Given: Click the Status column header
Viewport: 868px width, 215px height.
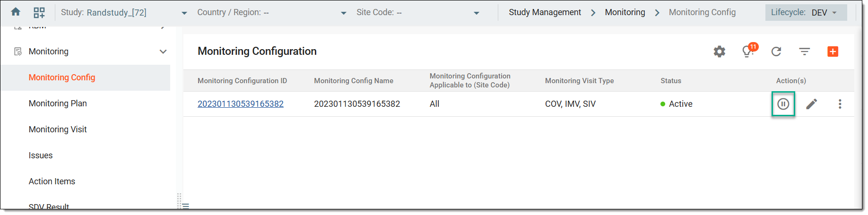Looking at the screenshot, I should pos(670,81).
